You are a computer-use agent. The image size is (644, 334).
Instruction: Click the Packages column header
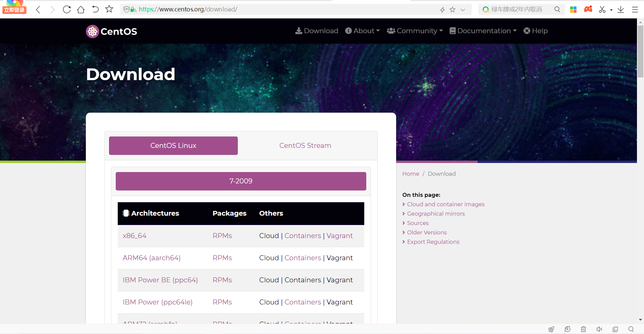(229, 213)
